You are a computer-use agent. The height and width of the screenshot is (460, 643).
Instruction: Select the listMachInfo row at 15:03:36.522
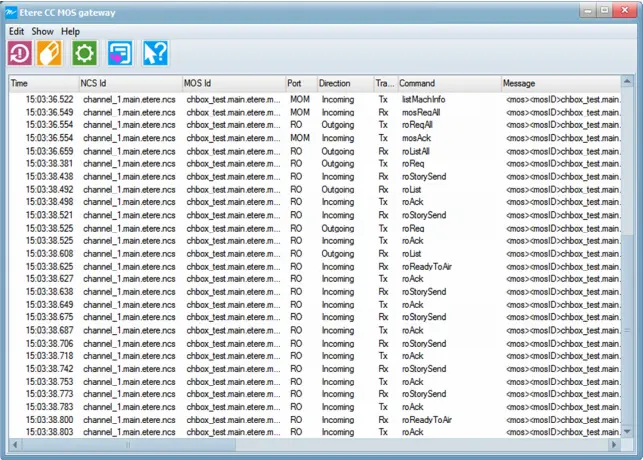click(300, 99)
